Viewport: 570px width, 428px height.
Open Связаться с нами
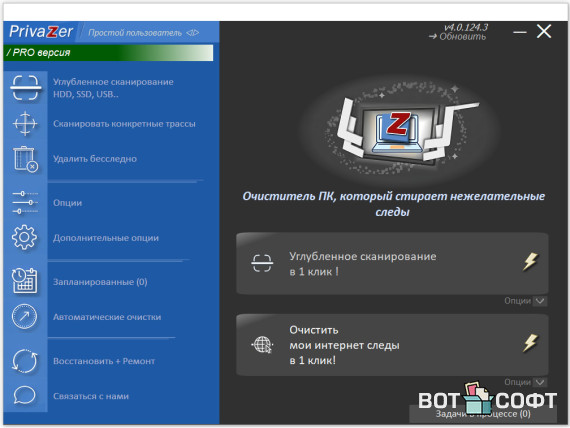(x=91, y=396)
